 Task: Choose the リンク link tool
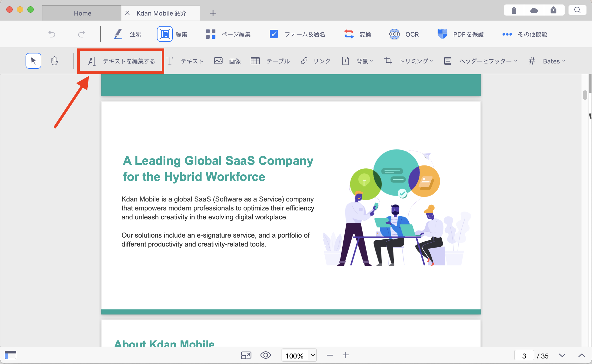click(x=315, y=61)
